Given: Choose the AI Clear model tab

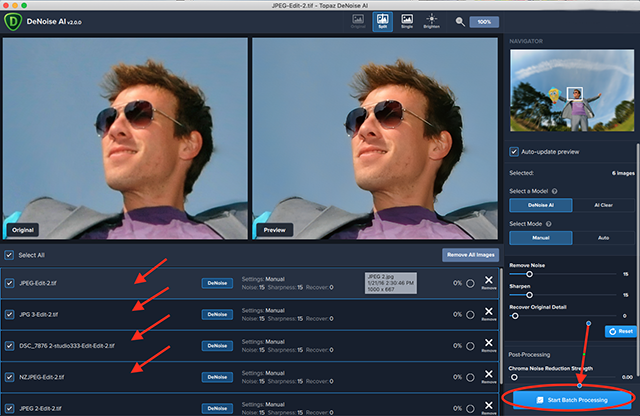Looking at the screenshot, I should tap(603, 205).
